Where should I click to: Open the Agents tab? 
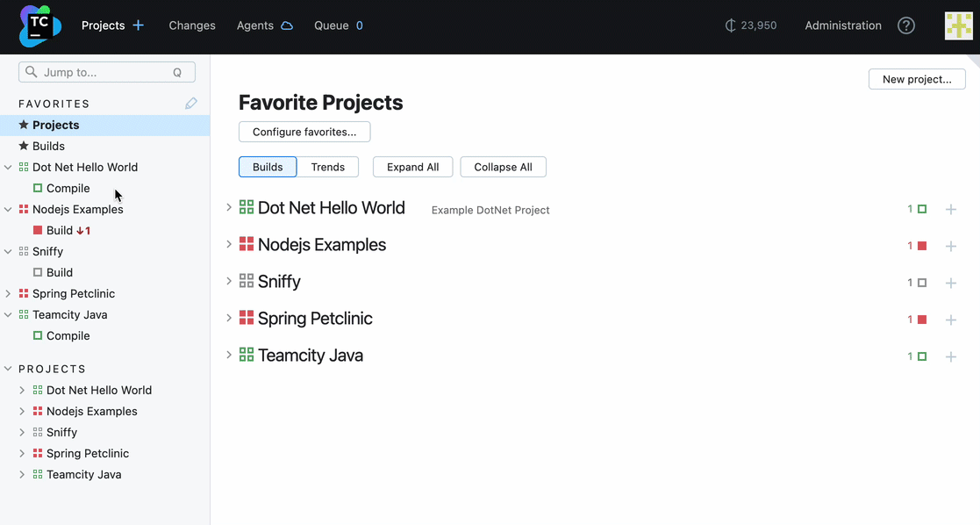(x=255, y=25)
